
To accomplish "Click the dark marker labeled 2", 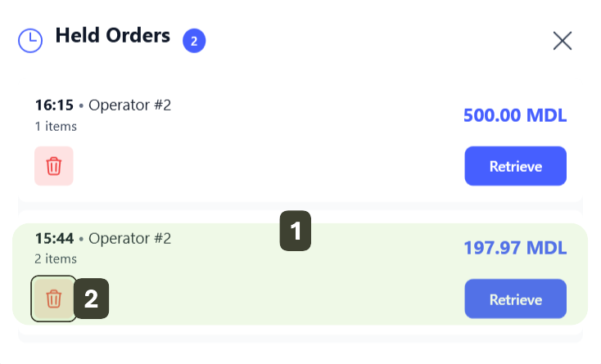I will pos(92,299).
